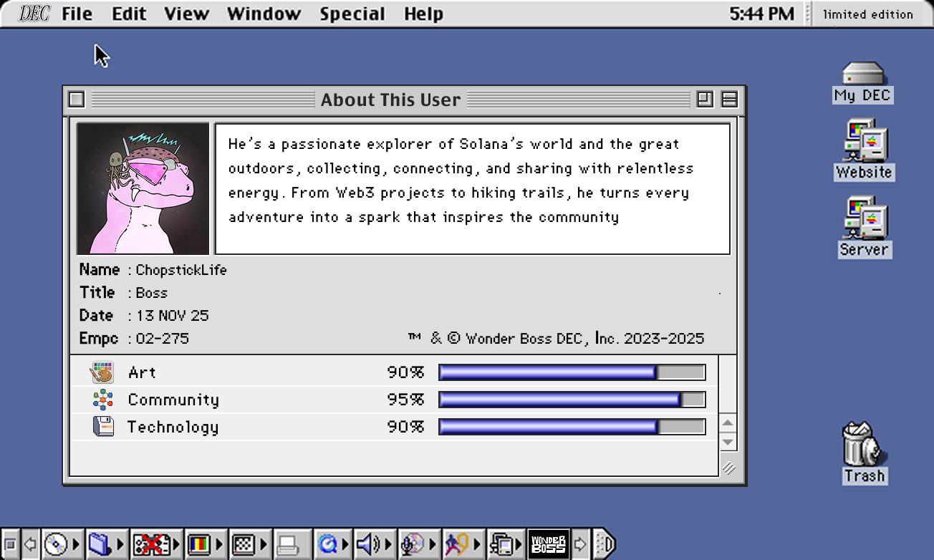
Task: Click the monitor resolution checkerboard strip icon
Action: click(x=244, y=545)
